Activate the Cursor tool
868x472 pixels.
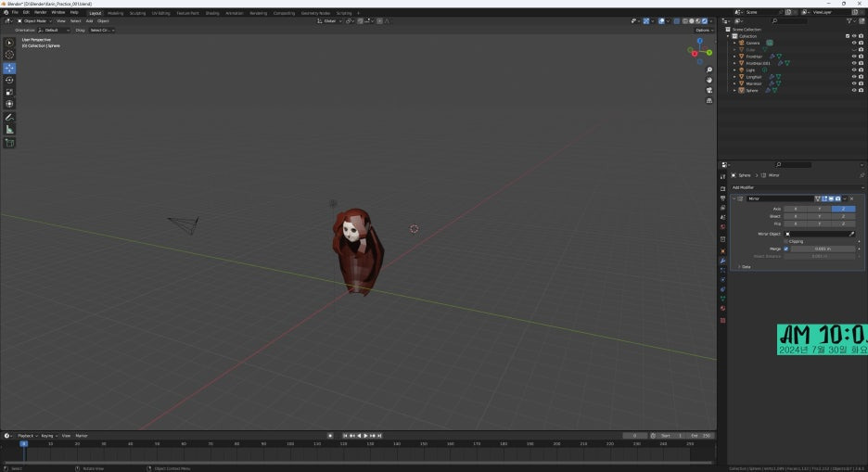tap(10, 55)
